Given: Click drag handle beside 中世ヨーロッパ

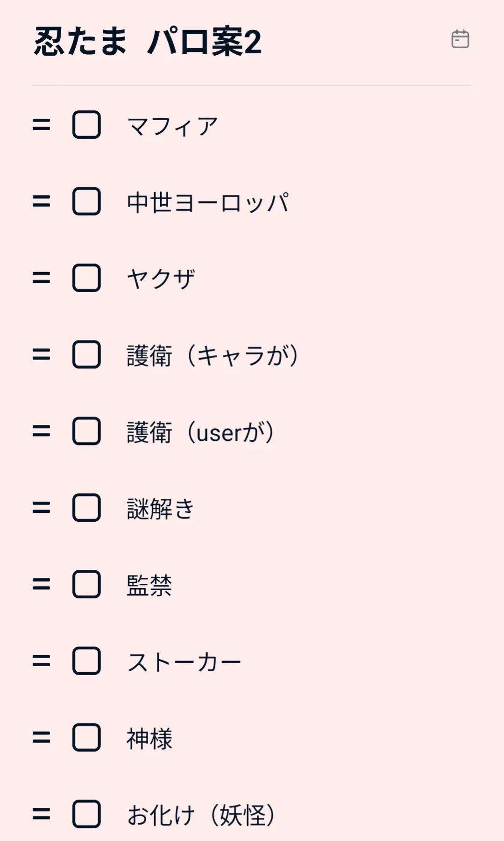Looking at the screenshot, I should click(41, 201).
